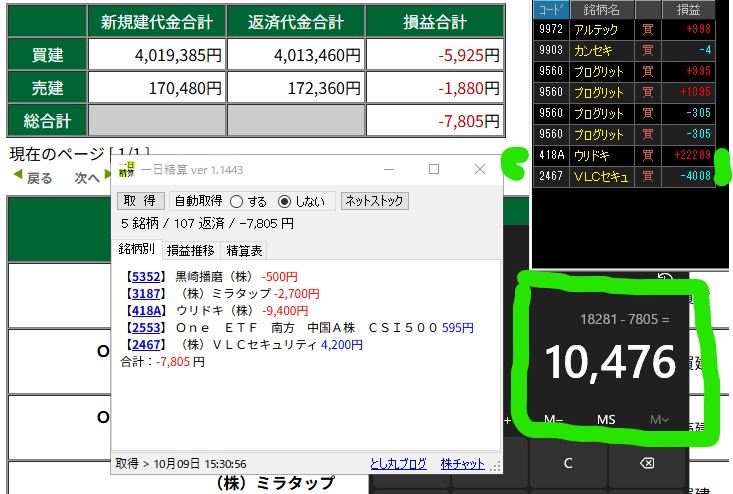Click the 取得 fetch button
The image size is (733, 494).
(x=141, y=201)
